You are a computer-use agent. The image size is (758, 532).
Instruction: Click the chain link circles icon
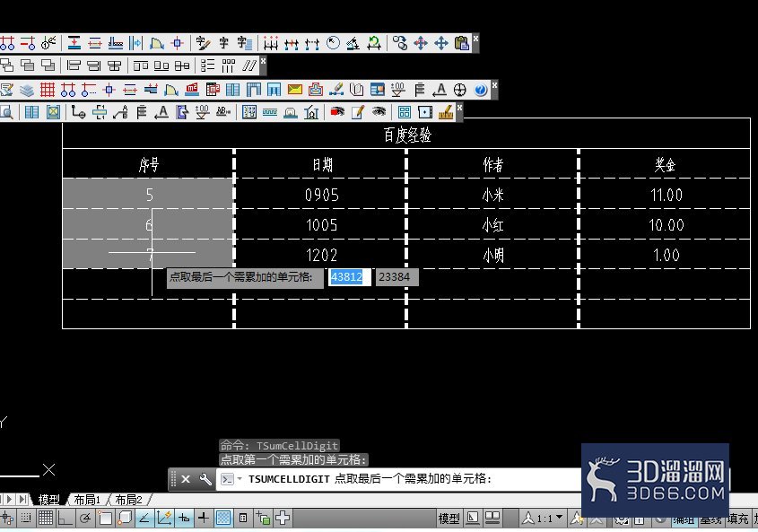tap(400, 44)
